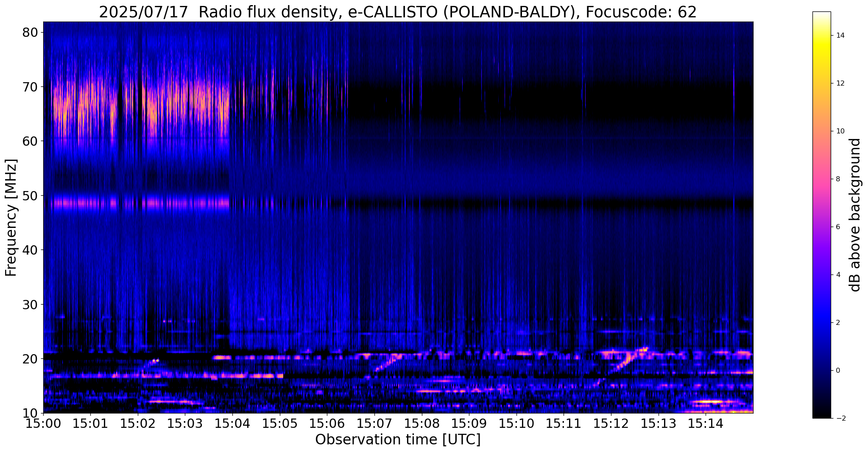Click the 15:04 time tick label
Viewport: 868px width, 452px height.
click(x=232, y=424)
